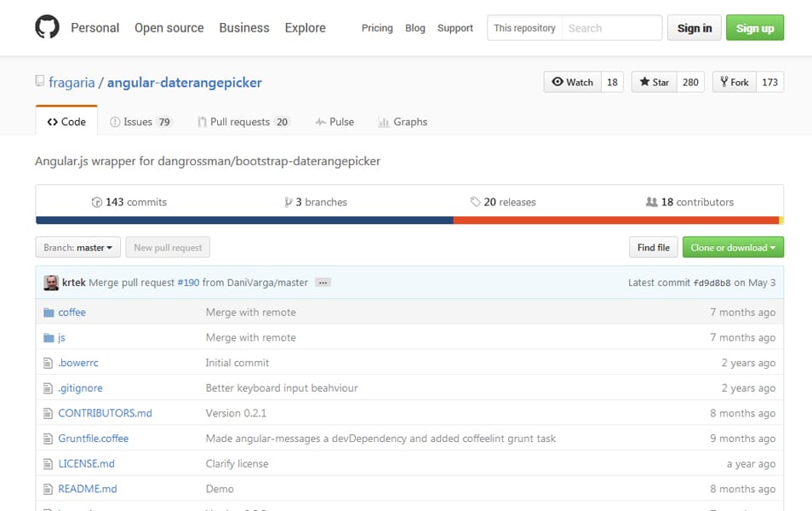Click krtek's avatar thumbnail
The image size is (812, 511).
pos(51,283)
